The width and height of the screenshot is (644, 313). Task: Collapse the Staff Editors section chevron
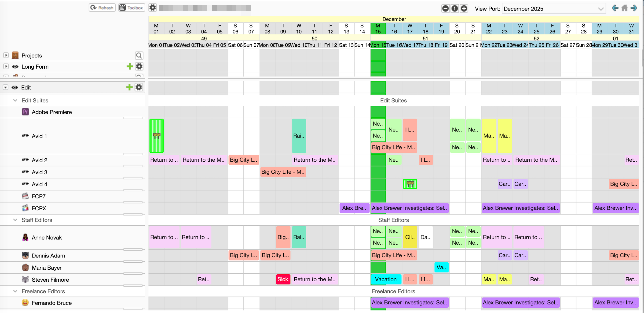click(x=15, y=220)
